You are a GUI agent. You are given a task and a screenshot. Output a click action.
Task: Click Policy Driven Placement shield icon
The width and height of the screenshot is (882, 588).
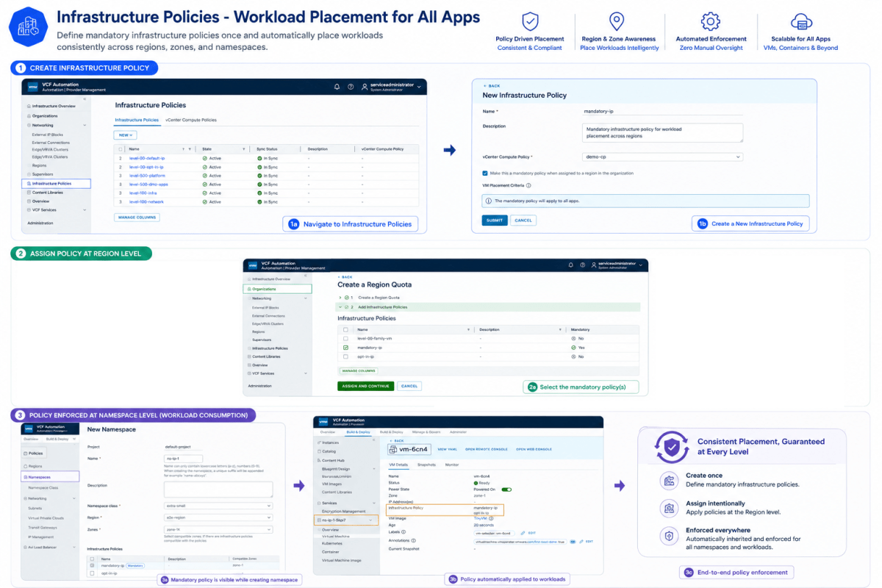(x=529, y=21)
